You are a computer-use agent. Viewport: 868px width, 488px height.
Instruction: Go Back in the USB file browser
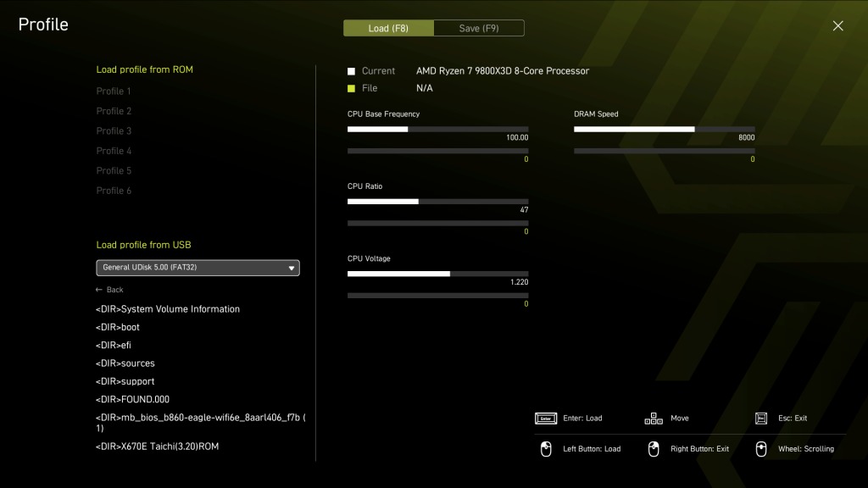click(x=109, y=290)
